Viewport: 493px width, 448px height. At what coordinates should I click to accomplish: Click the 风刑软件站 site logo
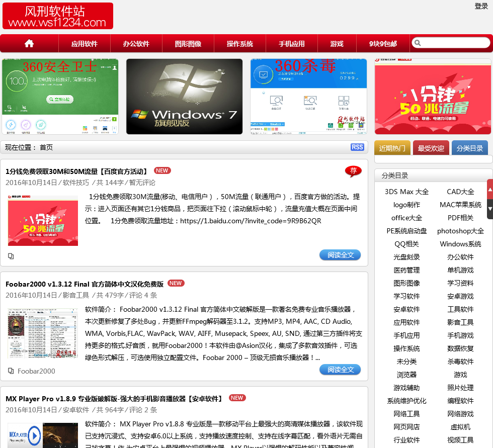click(58, 17)
